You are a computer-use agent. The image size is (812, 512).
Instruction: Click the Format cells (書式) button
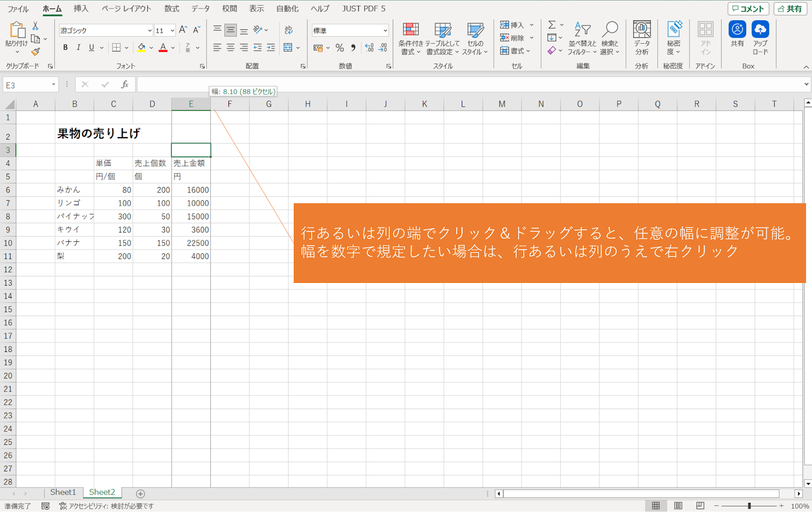click(x=516, y=51)
